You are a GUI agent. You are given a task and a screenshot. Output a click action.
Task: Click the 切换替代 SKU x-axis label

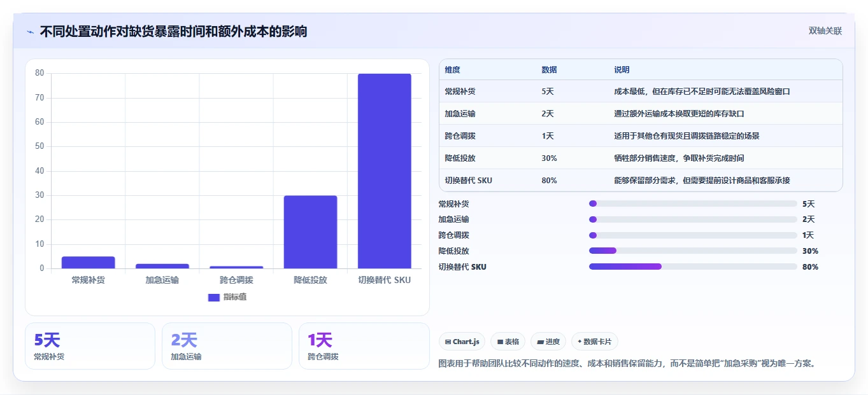(x=385, y=280)
